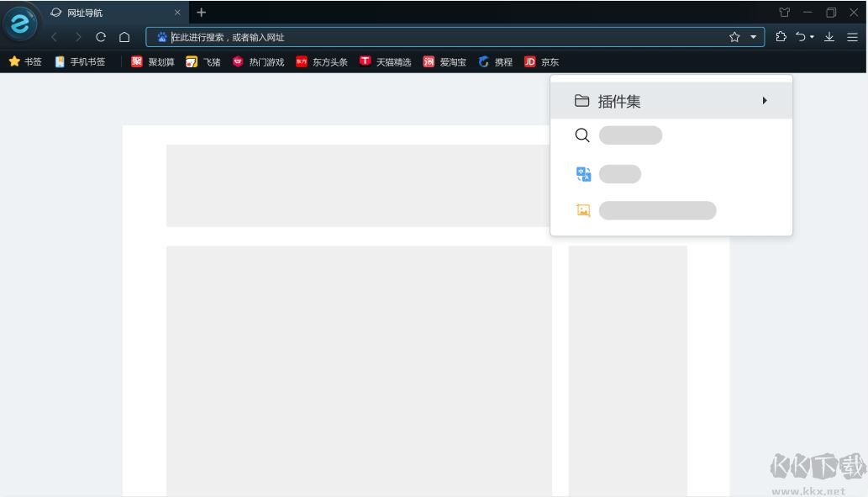Bookmark this page with the star
The image size is (868, 497).
(734, 37)
